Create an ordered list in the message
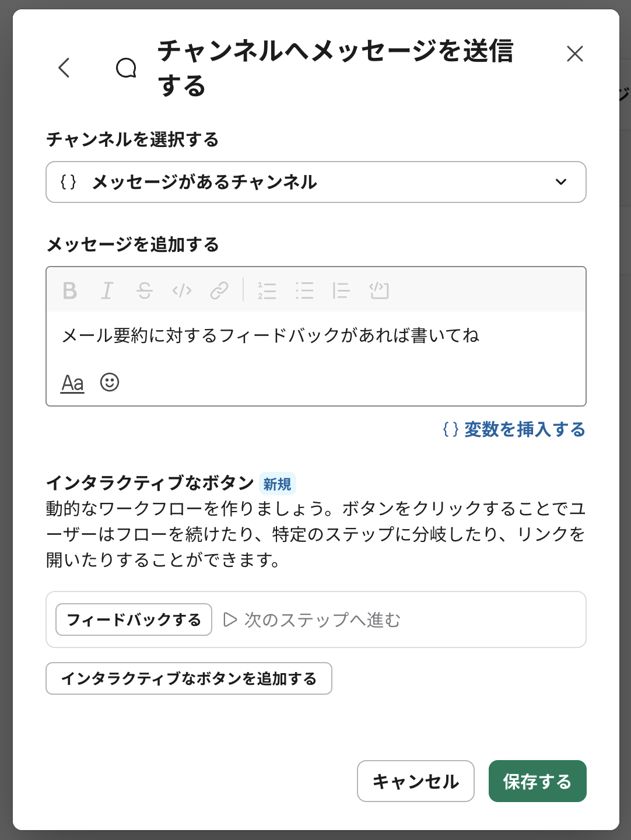This screenshot has height=840, width=631. (267, 290)
